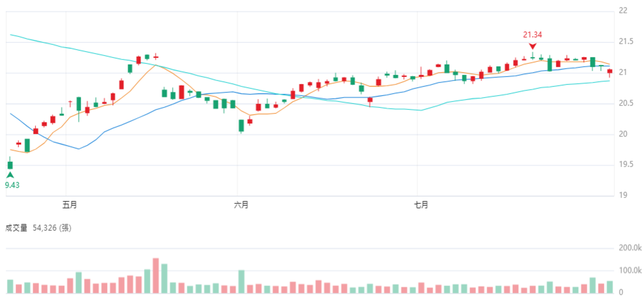Click the 六月 date axis label
Image resolution: width=644 pixels, height=297 pixels.
[x=241, y=205]
